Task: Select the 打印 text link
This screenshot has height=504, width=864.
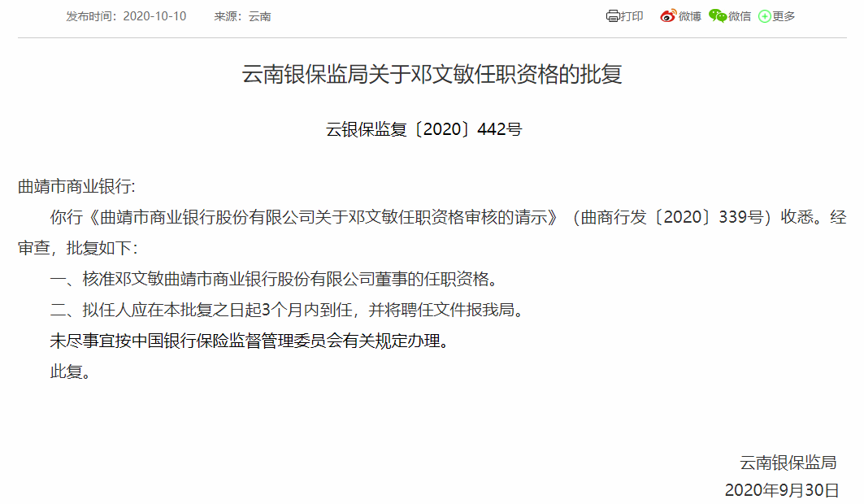Action: [x=632, y=16]
